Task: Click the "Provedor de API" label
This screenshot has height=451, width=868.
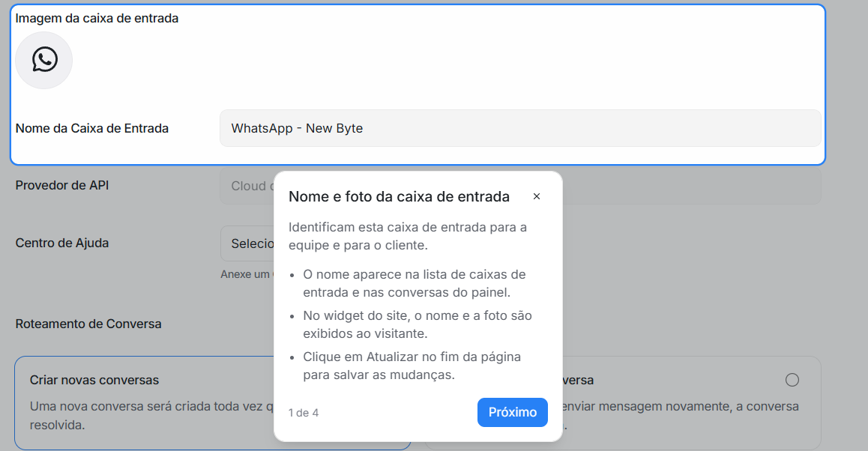Action: coord(62,185)
